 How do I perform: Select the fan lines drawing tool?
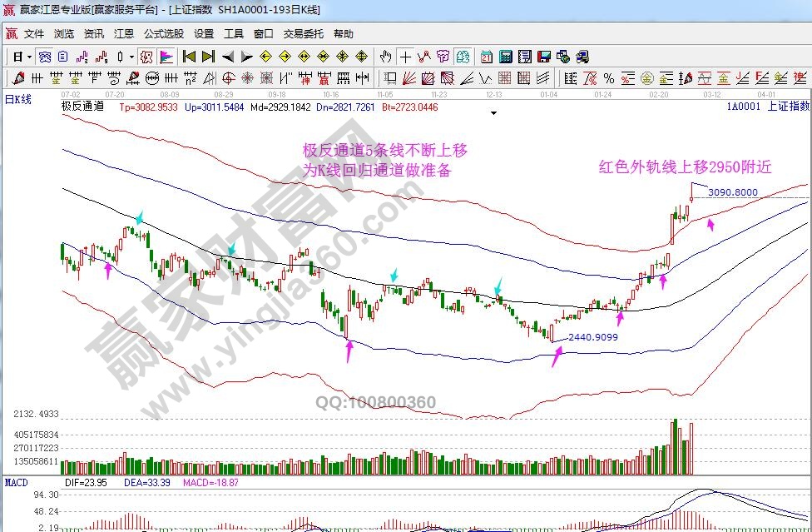[409, 78]
